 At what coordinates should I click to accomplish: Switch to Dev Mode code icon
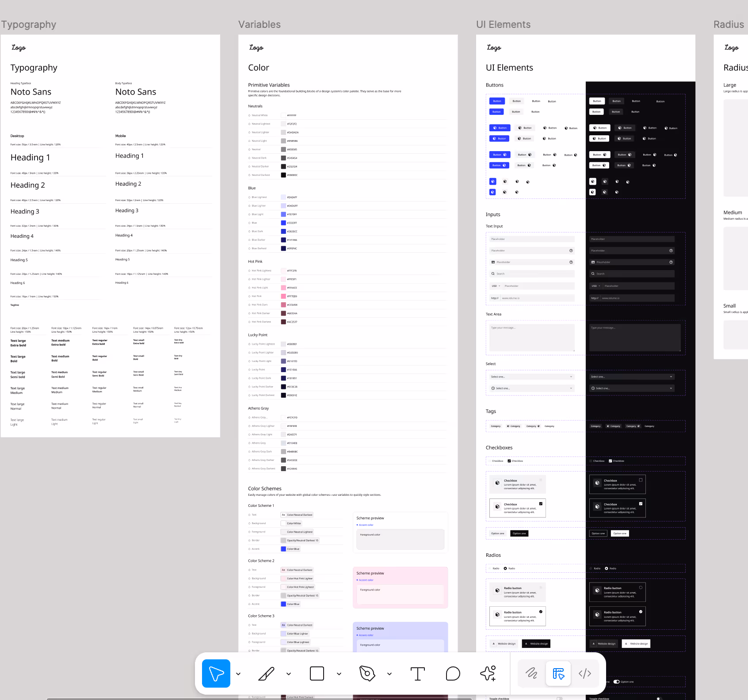point(585,673)
